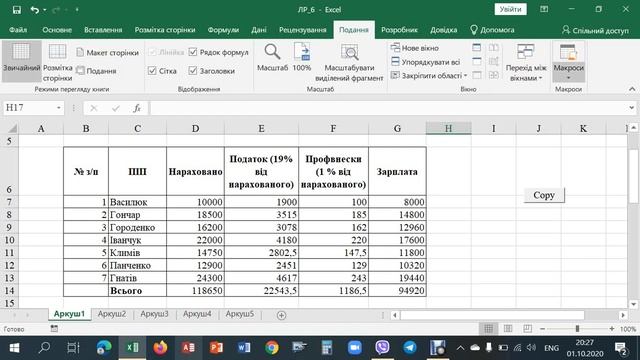
Task: Open the Масштаб zoom dialog
Action: (x=272, y=57)
